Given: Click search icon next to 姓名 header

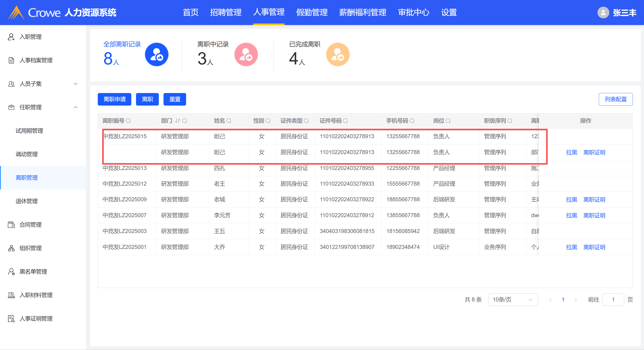Looking at the screenshot, I should click(x=229, y=121).
